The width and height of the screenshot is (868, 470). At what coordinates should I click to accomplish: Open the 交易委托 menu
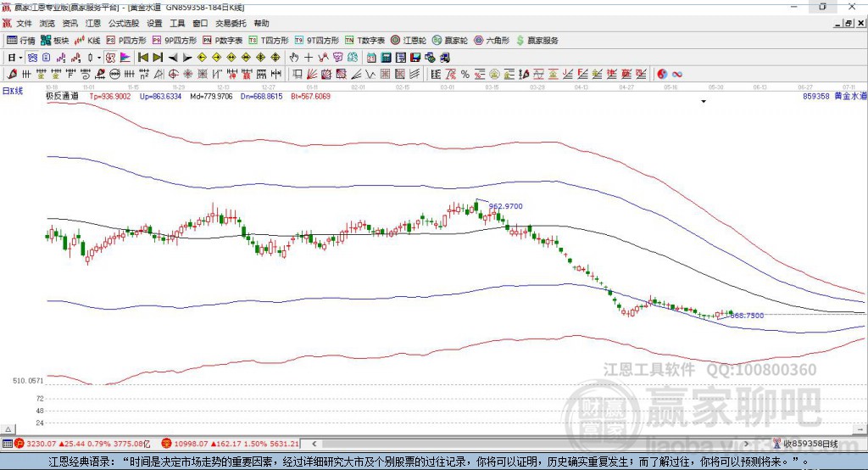click(x=231, y=23)
